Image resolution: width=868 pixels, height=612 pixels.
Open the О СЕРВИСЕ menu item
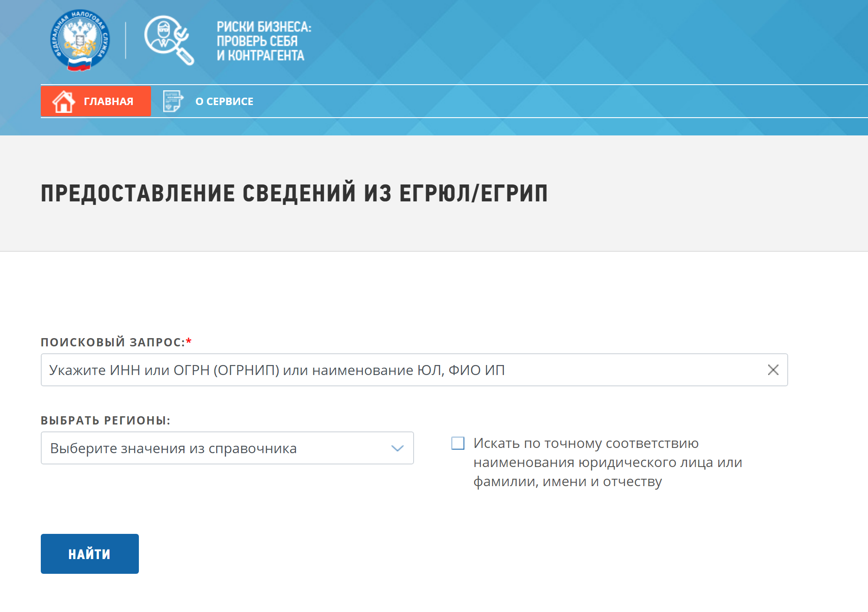[224, 102]
